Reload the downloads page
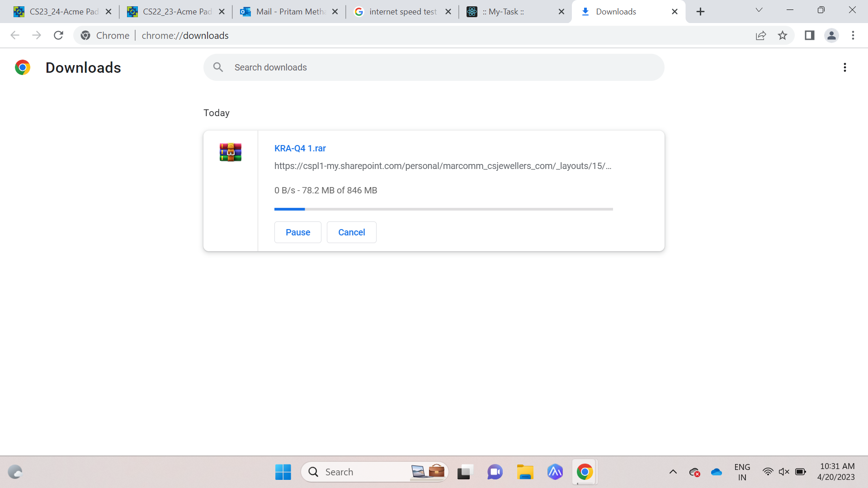Image resolution: width=868 pixels, height=488 pixels. 58,35
